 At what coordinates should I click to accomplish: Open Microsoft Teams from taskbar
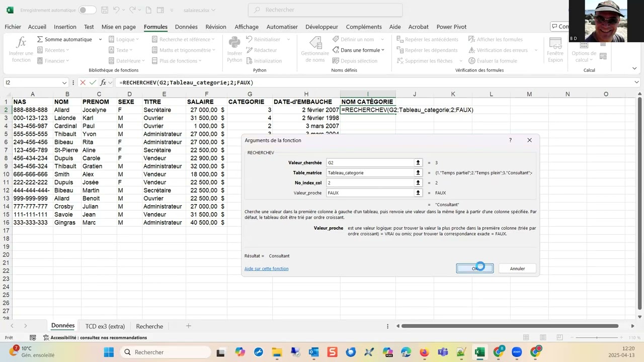(443, 352)
